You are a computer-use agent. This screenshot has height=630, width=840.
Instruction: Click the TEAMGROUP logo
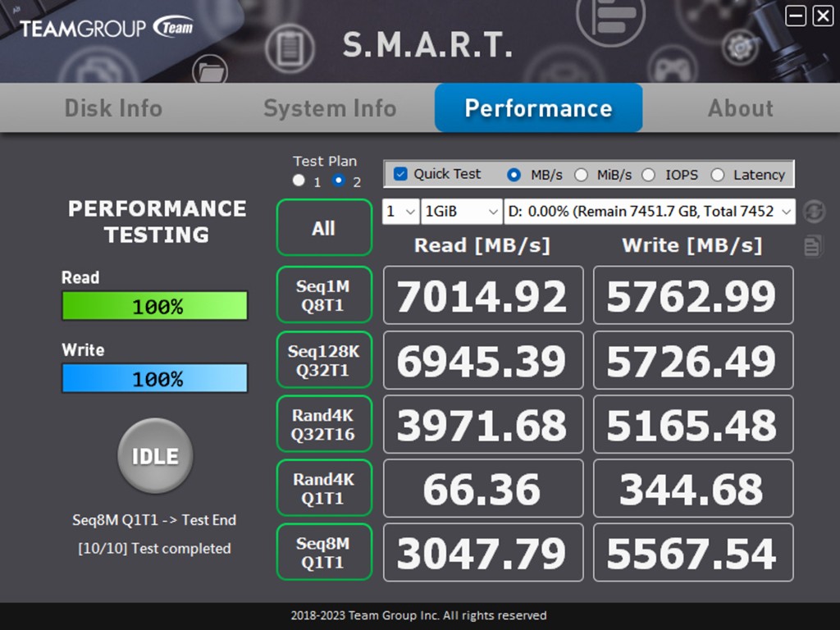click(107, 28)
